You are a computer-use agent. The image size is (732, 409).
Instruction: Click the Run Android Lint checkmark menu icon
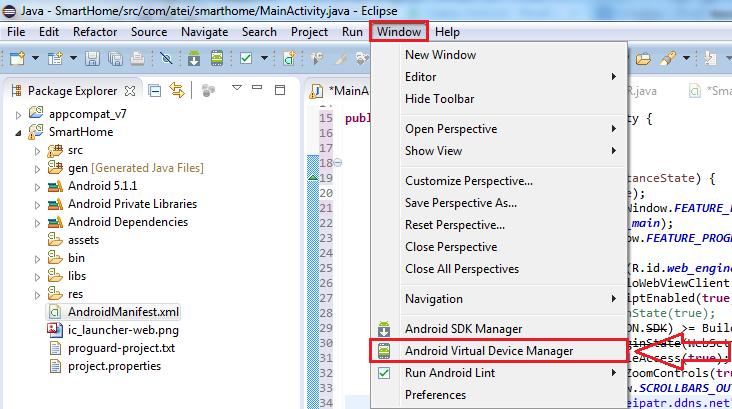pos(384,373)
